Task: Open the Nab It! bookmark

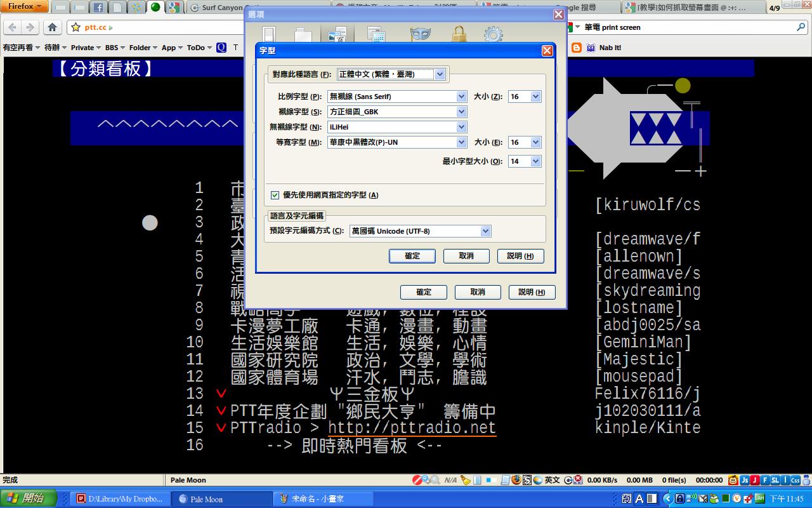Action: point(604,48)
